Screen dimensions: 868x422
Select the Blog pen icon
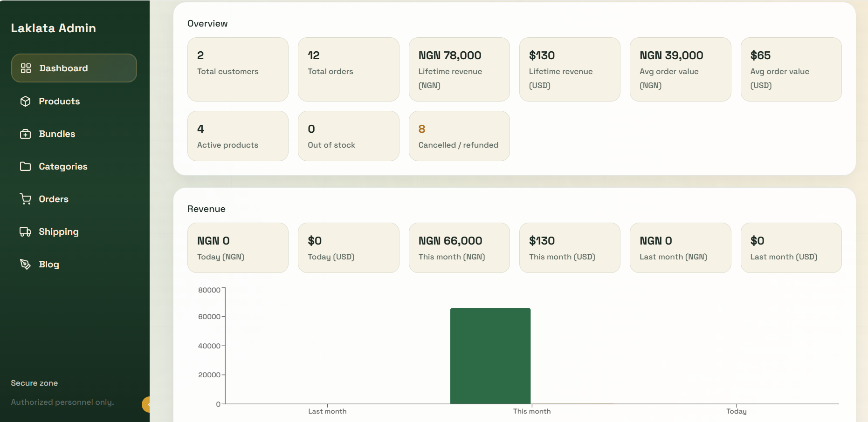[x=26, y=264]
